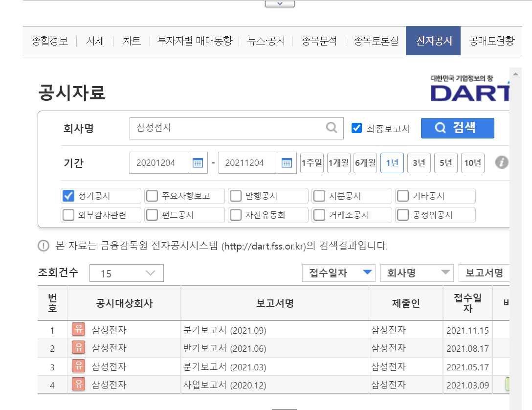Screen dimensions: 532x410
Task: Click the 유 badge in row 3
Action: tap(78, 366)
